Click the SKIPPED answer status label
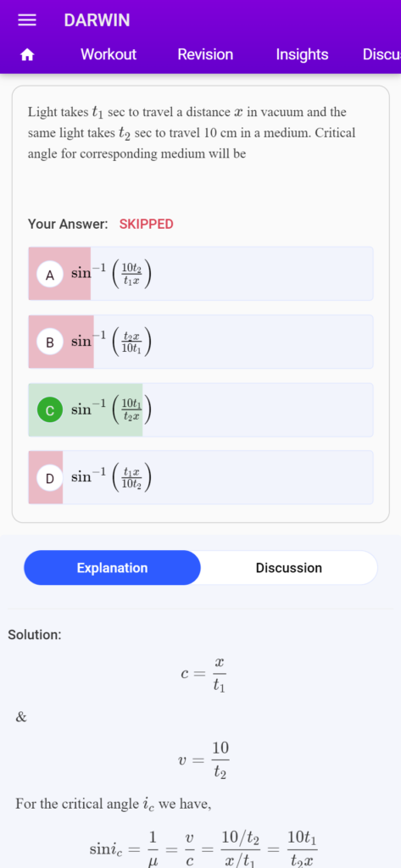This screenshot has width=401, height=868. 146,224
